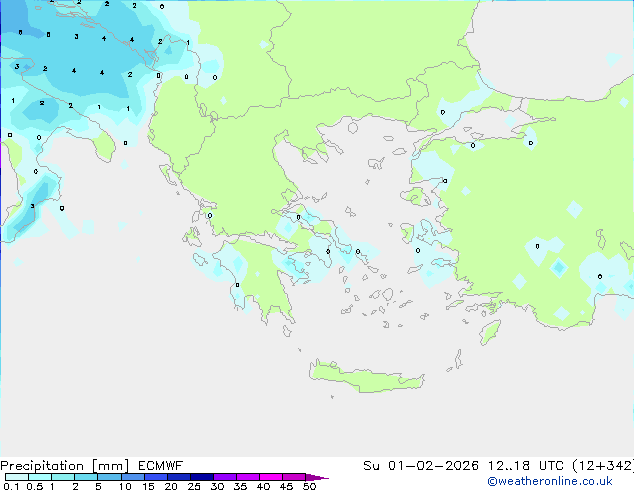
Task: Select the 30–35 mm purple legend swatch
Action: (x=225, y=477)
